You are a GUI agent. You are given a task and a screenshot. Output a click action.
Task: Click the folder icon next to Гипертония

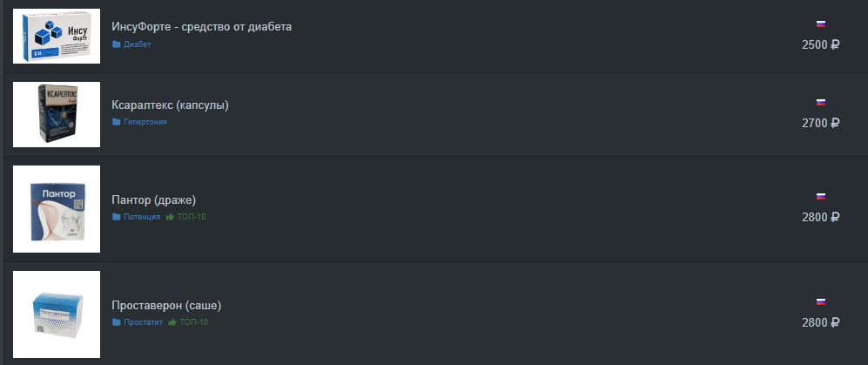tap(117, 122)
